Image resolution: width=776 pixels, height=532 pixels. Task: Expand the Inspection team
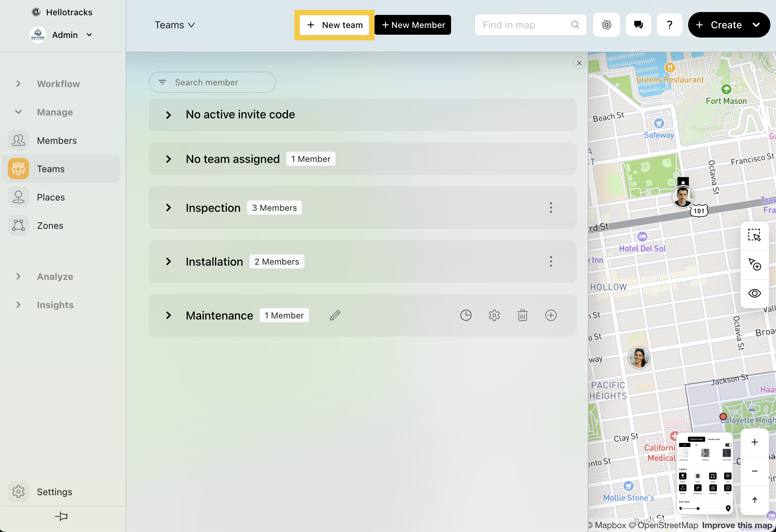[168, 208]
